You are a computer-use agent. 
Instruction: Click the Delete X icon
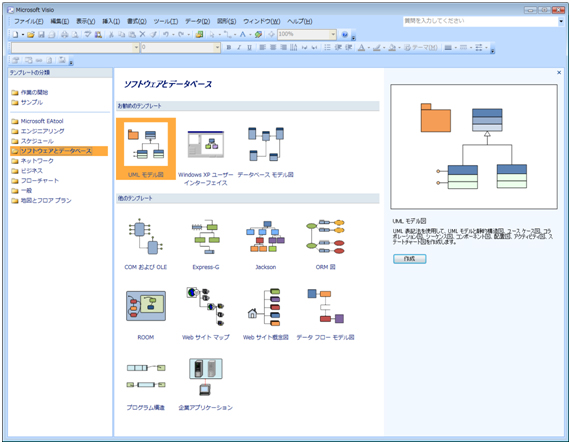pos(142,35)
